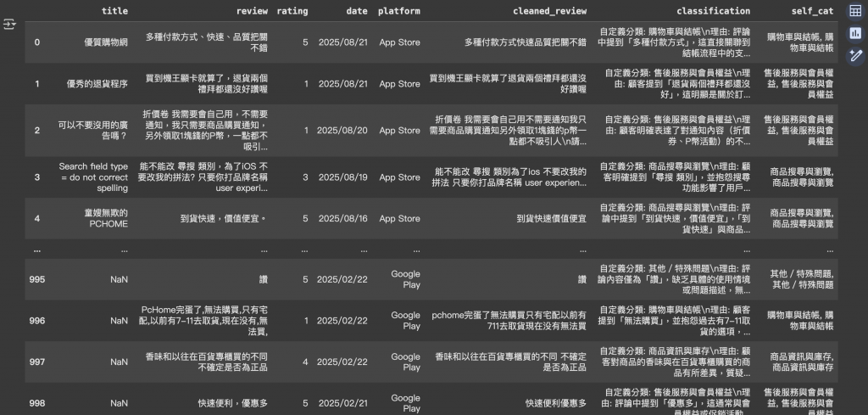Image resolution: width=868 pixels, height=415 pixels.
Task: Select the review column header
Action: (252, 10)
